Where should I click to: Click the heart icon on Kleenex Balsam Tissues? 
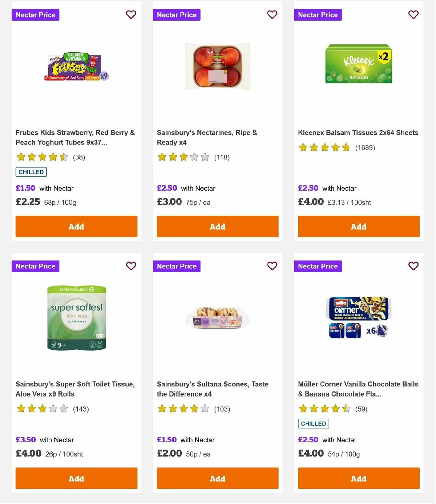(x=413, y=15)
